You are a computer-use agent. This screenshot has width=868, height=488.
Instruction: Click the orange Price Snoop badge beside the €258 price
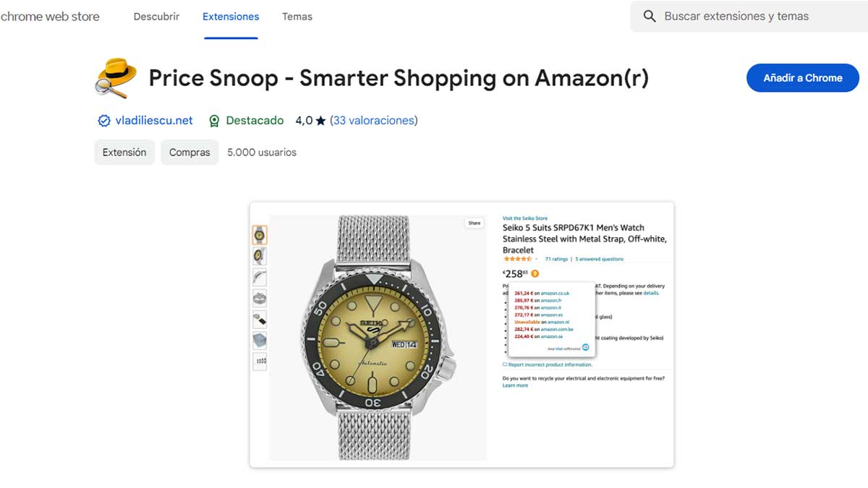point(535,275)
